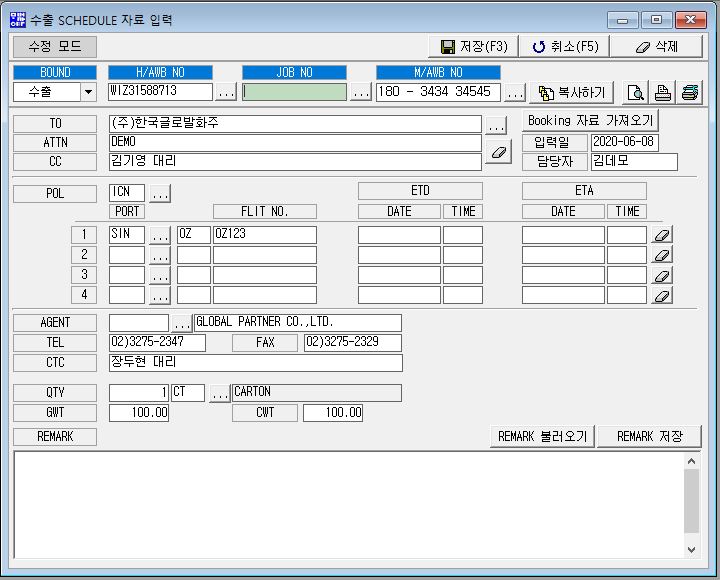This screenshot has height=580, width=720.
Task: Open POL port lookup ellipsis button
Action: pyautogui.click(x=160, y=193)
